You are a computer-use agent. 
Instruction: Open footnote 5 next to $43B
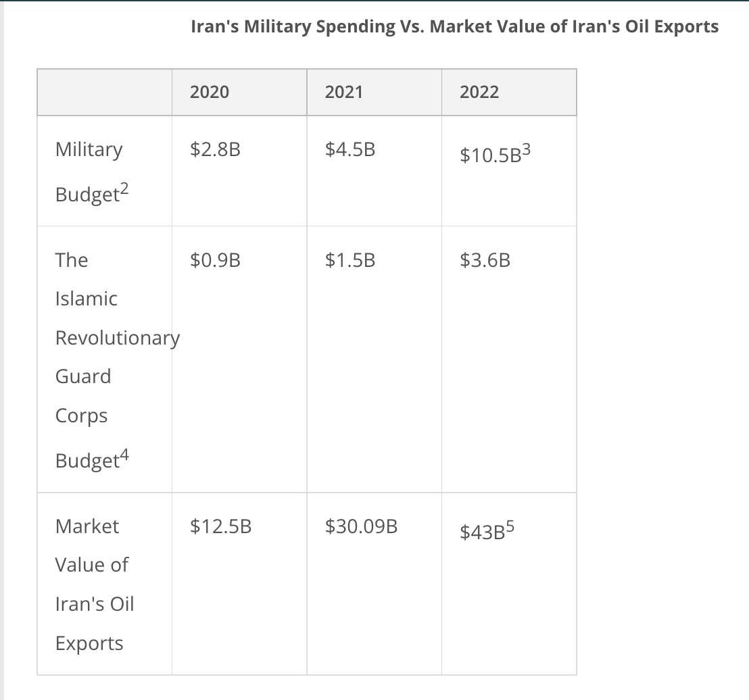click(510, 526)
